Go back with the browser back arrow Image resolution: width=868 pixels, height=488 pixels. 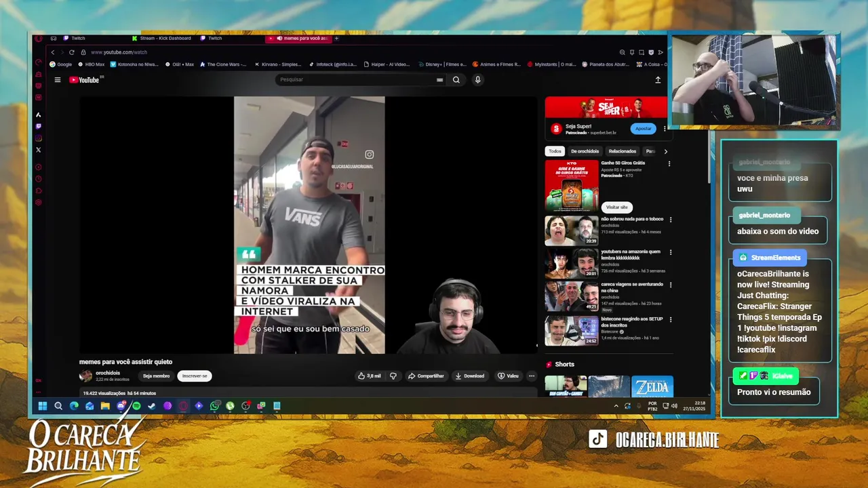tap(52, 52)
